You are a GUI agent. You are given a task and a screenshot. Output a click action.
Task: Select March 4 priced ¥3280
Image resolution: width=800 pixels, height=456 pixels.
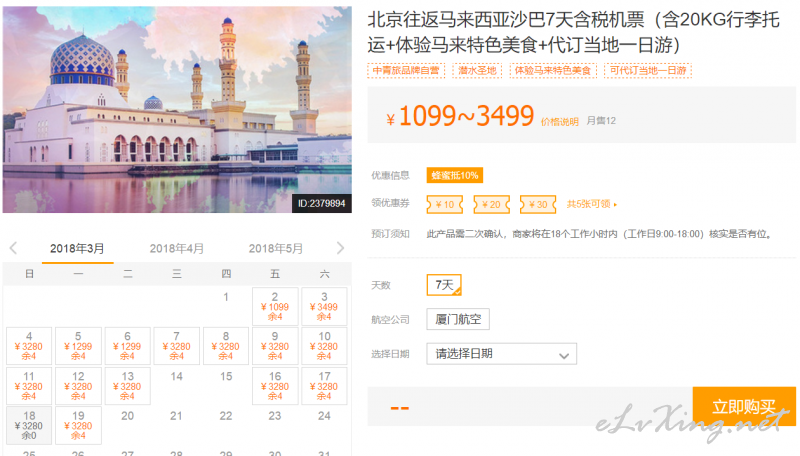(29, 346)
